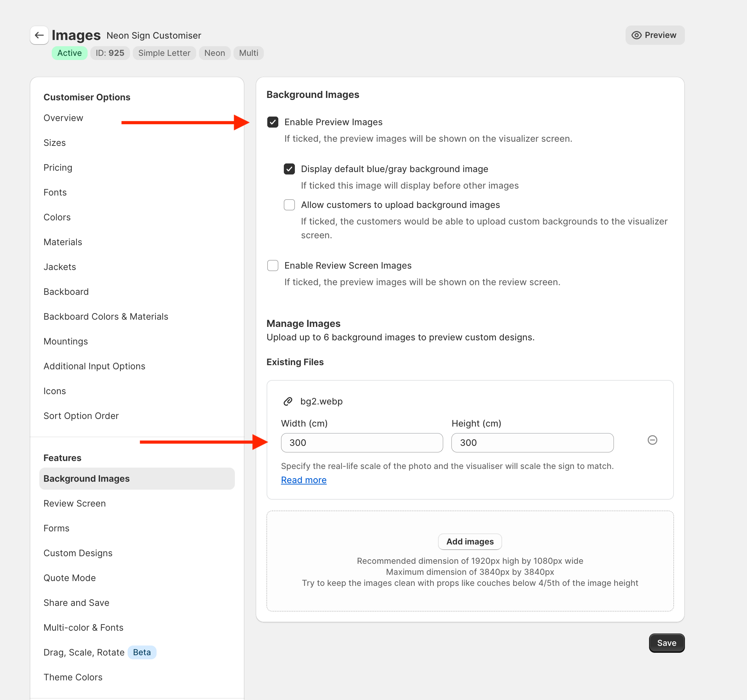Click the Save button
The image size is (747, 700).
coord(666,643)
